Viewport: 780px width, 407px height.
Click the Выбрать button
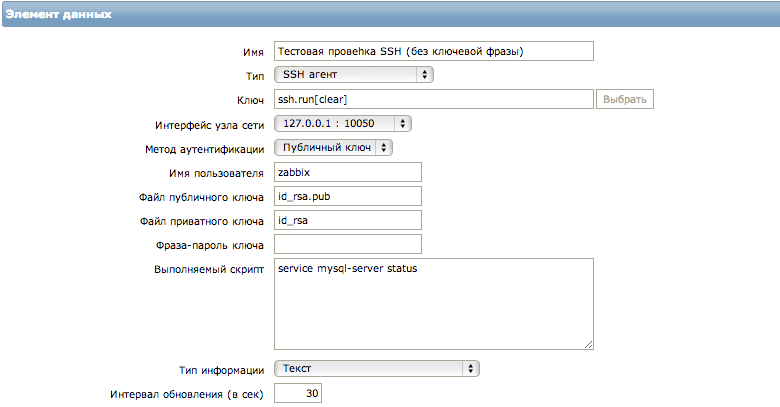(x=625, y=99)
